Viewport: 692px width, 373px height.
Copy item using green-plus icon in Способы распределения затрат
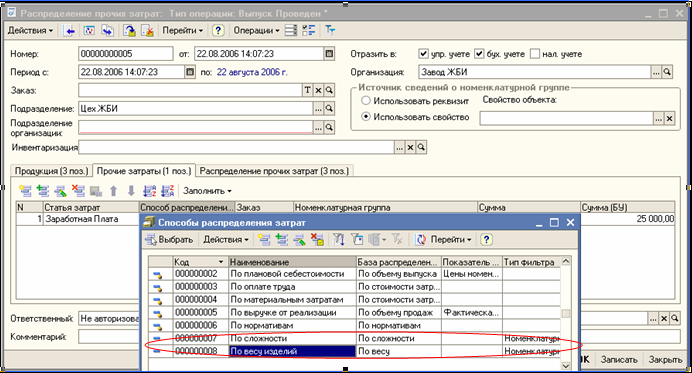[282, 240]
